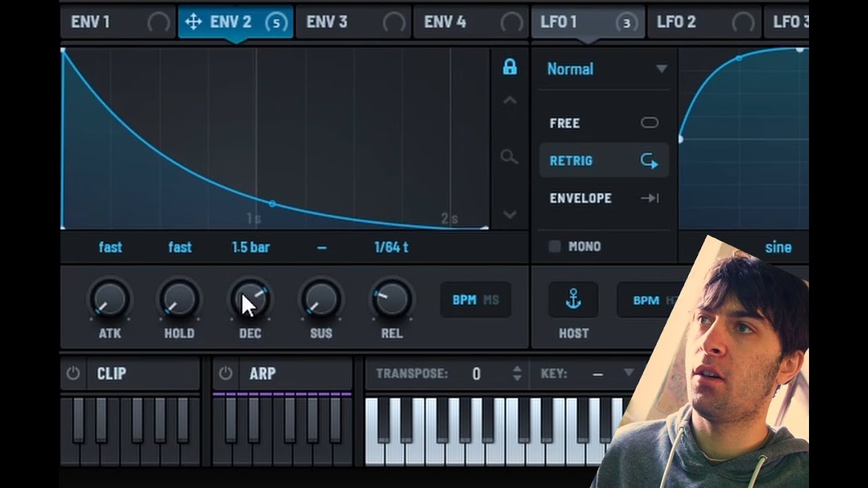Click the LFO curve first node handle
The width and height of the screenshot is (868, 488).
point(682,139)
